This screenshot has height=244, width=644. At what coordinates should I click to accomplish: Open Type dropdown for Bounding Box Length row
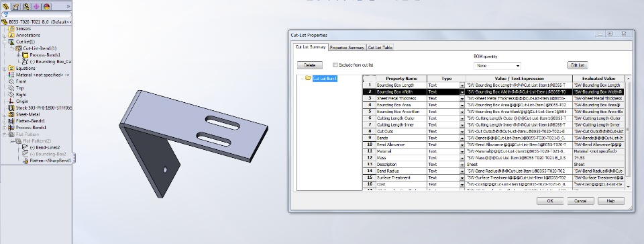coord(462,85)
